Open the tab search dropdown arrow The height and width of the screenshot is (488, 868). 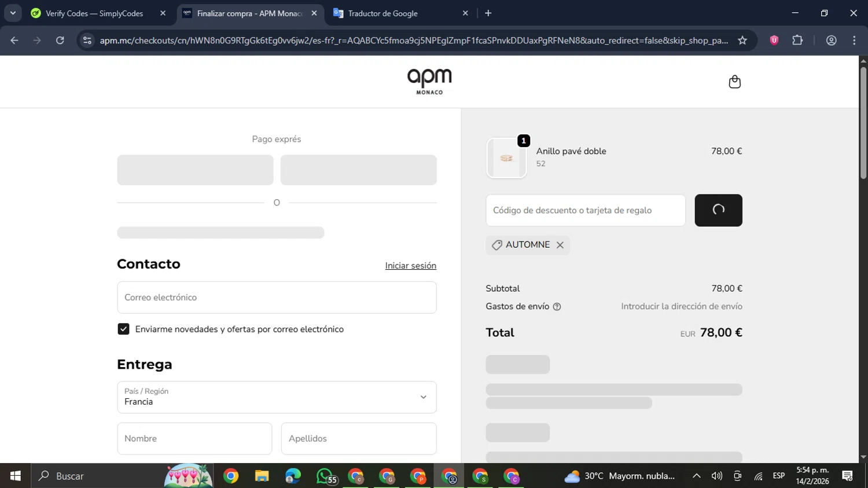coord(13,13)
